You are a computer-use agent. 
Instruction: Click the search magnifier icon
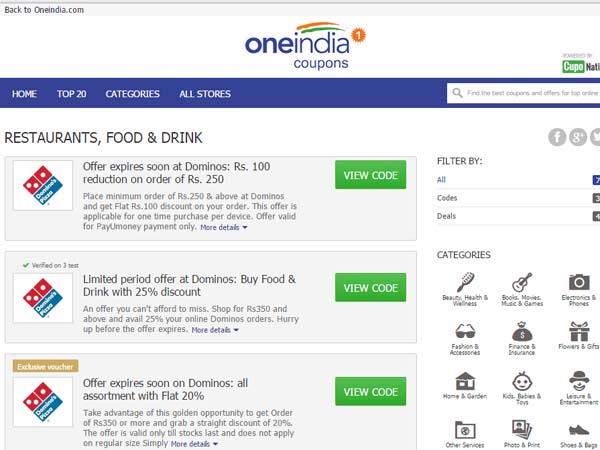(458, 94)
